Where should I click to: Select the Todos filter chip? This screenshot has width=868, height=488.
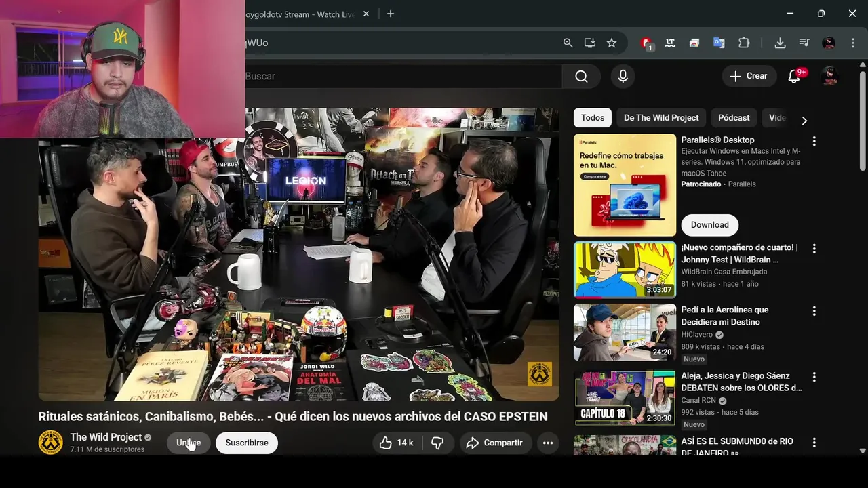(x=593, y=118)
